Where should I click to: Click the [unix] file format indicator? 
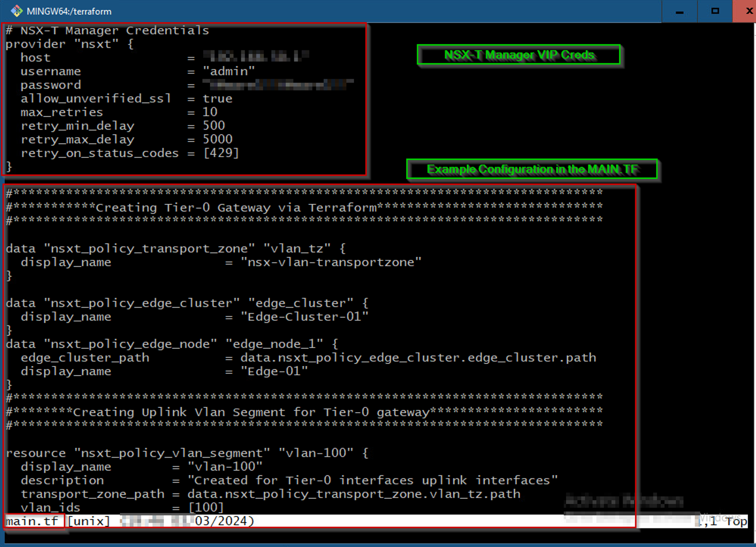coord(88,521)
